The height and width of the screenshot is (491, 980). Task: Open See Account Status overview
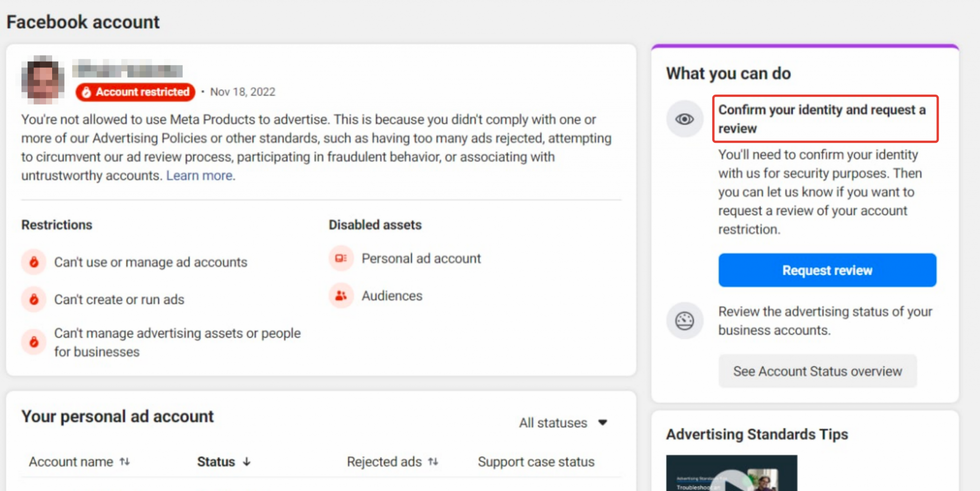tap(817, 371)
